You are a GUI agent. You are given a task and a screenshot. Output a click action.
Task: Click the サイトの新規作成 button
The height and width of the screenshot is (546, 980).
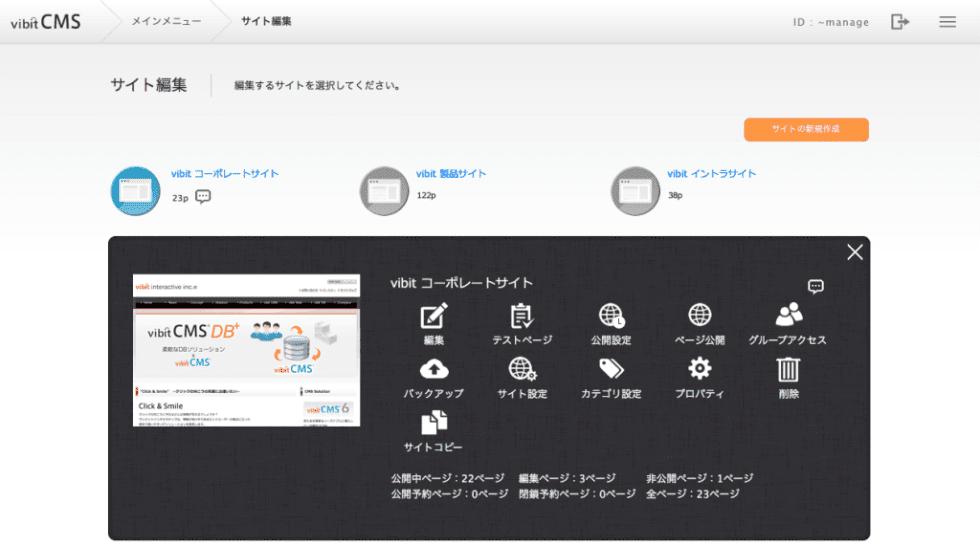tap(806, 129)
